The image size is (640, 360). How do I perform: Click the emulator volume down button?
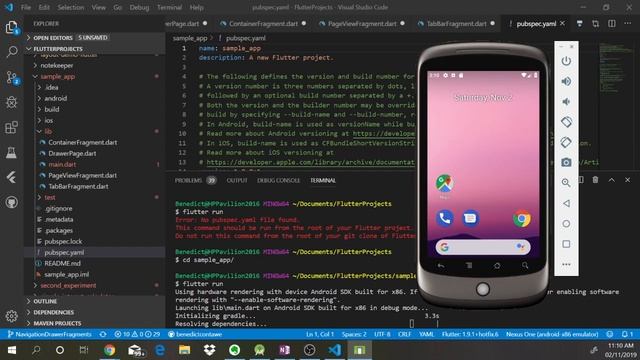pos(566,101)
